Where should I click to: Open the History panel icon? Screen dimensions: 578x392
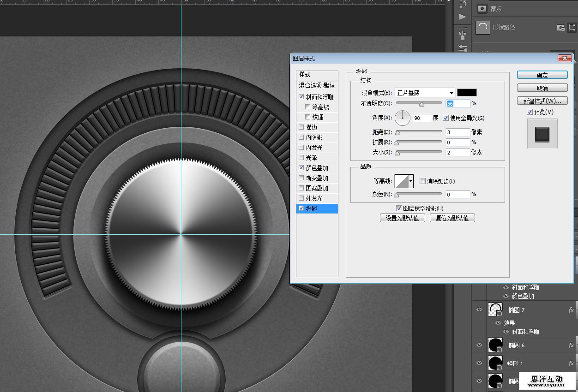tap(462, 4)
